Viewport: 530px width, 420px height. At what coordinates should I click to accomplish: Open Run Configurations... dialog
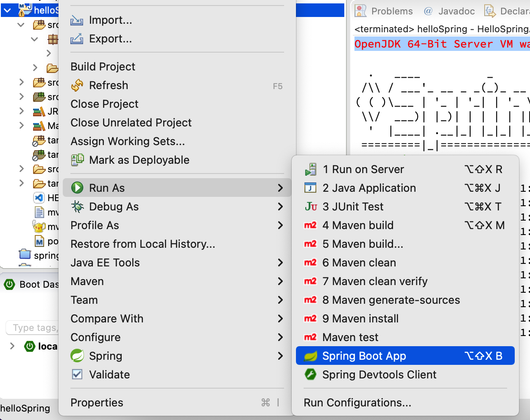tap(357, 403)
